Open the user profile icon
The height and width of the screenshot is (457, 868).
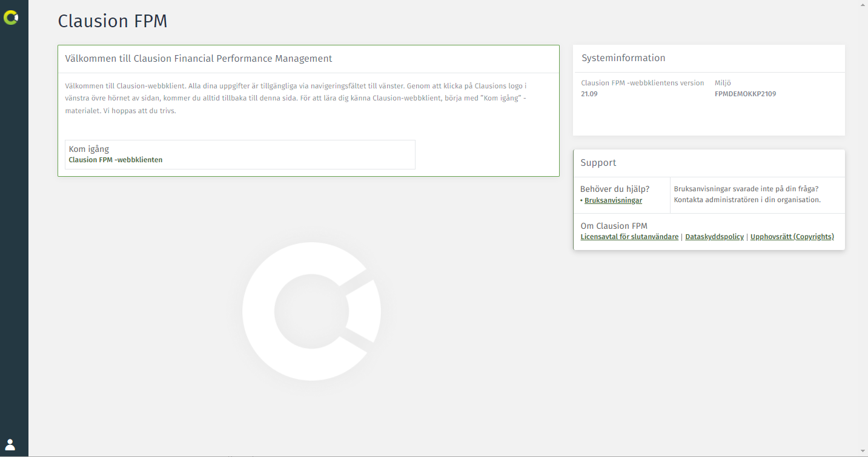(10, 444)
